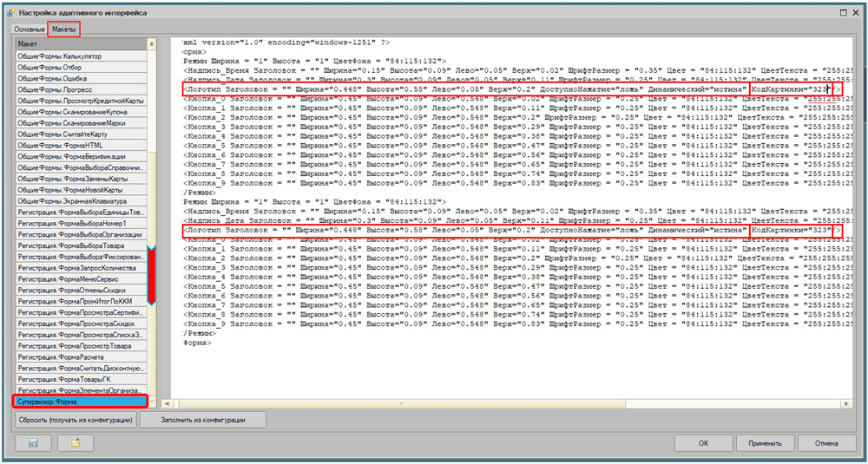Viewport: 868px width, 464px height.
Task: Click the save (floppy disk) icon button
Action: (x=33, y=443)
